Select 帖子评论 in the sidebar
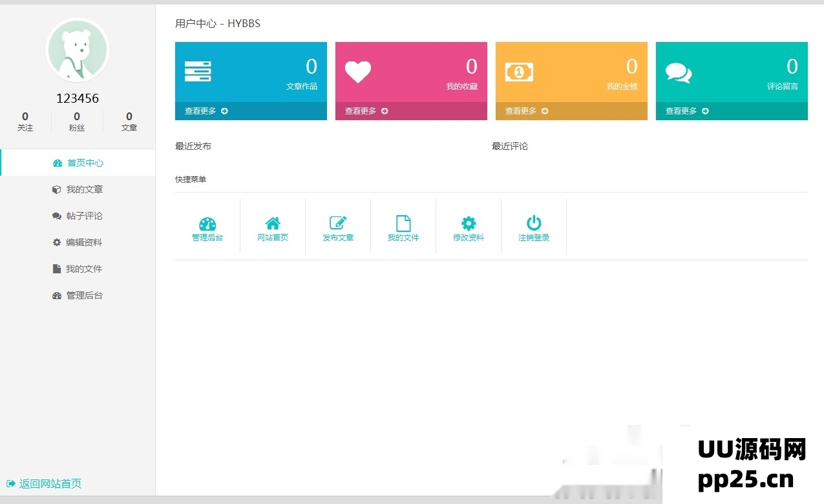This screenshot has width=824, height=504. [76, 216]
